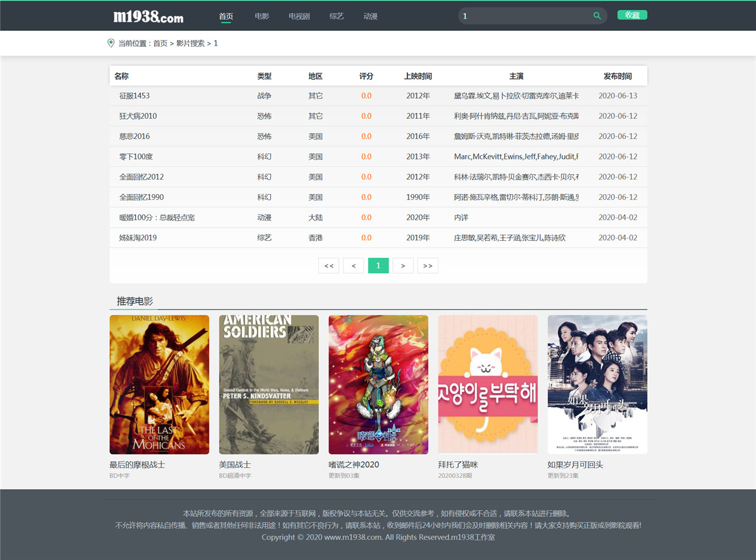Viewport: 756px width, 560px height.
Task: Open the 如果岁月可回头 drama poster
Action: pos(598,385)
